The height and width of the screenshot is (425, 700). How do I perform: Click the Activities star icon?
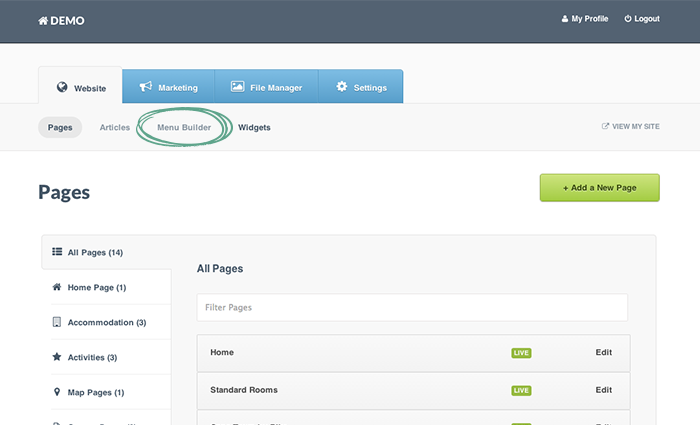(57, 357)
